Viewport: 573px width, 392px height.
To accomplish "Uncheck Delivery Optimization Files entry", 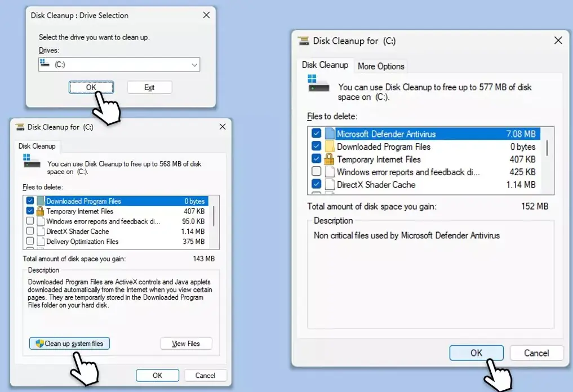I will [x=30, y=242].
